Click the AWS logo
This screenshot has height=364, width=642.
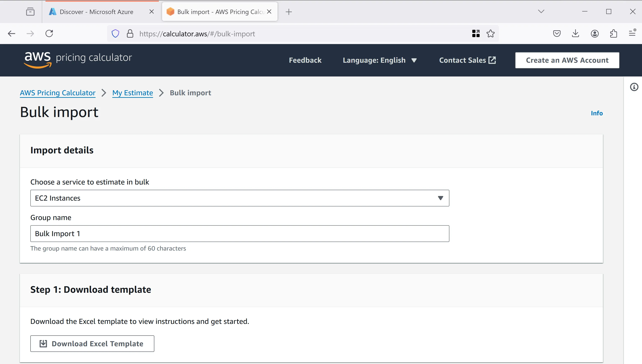tap(38, 60)
